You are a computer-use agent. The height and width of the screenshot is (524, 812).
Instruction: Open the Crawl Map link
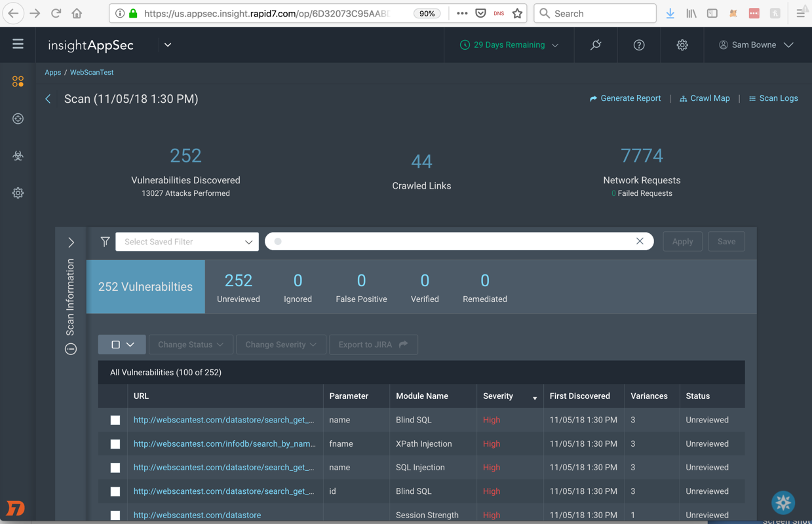tap(705, 98)
